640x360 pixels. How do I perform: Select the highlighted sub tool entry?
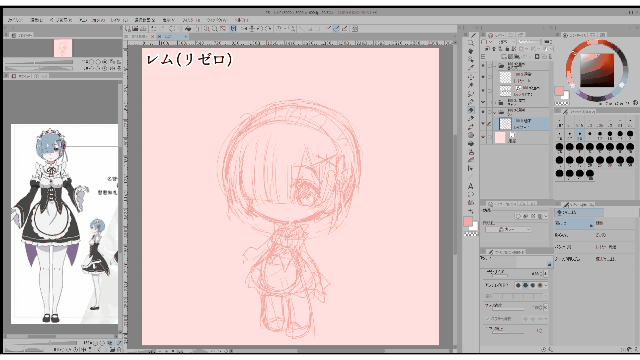(575, 223)
